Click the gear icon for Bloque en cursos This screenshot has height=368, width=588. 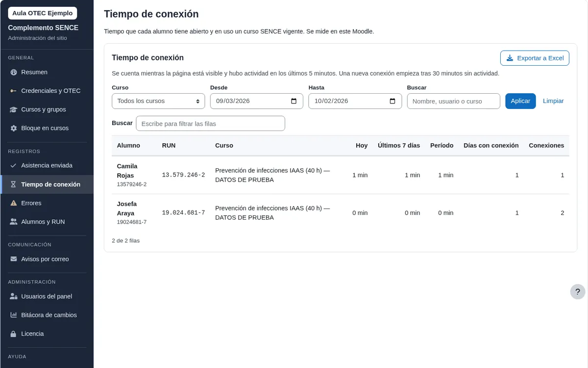click(14, 128)
